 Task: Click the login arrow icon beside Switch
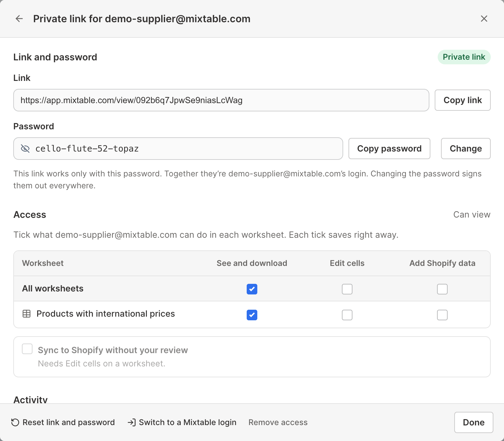pos(132,422)
